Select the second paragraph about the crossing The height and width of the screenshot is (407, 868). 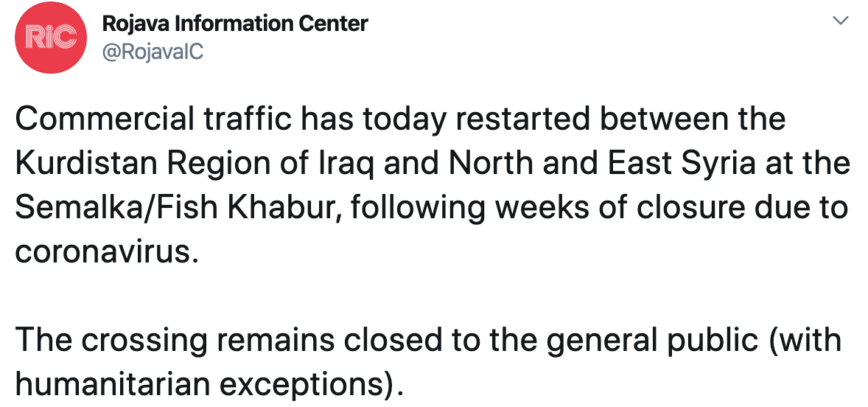tap(428, 361)
